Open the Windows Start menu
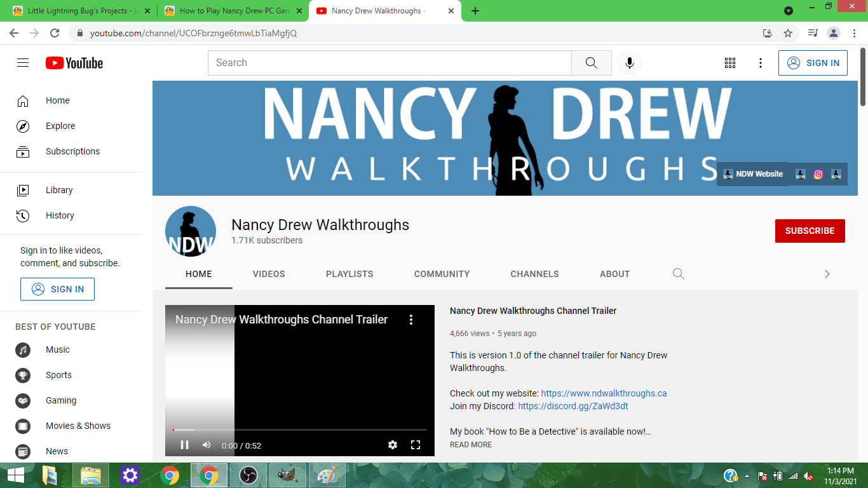868x488 pixels. [x=15, y=475]
